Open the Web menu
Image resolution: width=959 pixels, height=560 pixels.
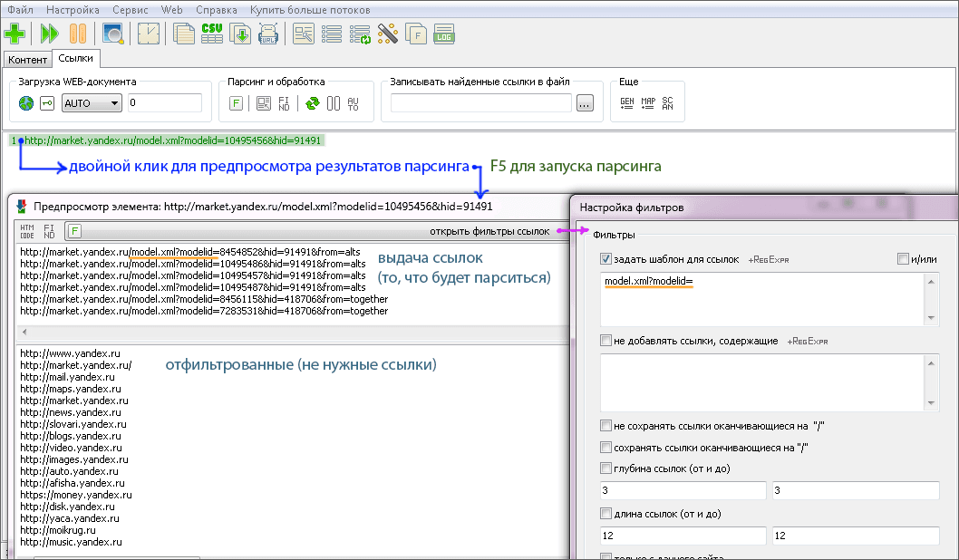[x=172, y=10]
